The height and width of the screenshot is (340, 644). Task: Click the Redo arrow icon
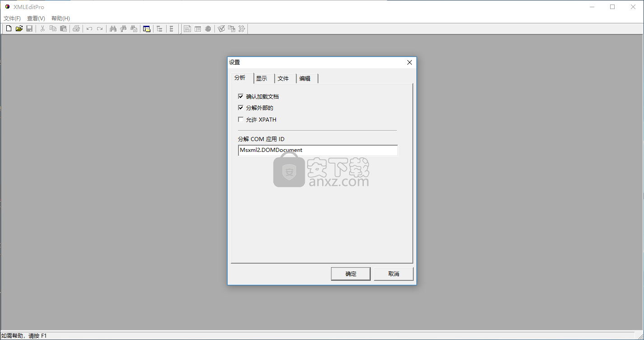(100, 29)
